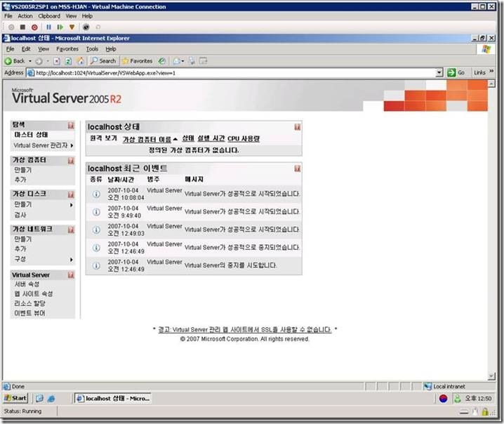Click the Show Desktop quick launch icon
Screen dimensions: 504x424
pyautogui.click(x=39, y=399)
